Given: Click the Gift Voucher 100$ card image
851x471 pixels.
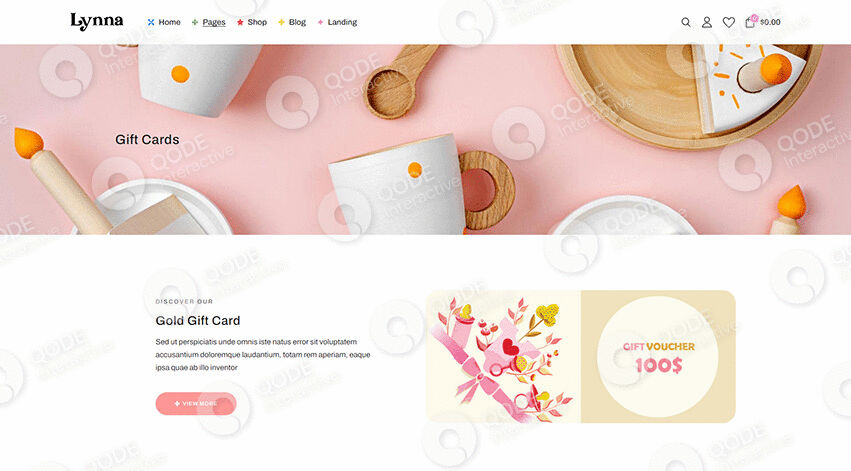Looking at the screenshot, I should click(658, 357).
